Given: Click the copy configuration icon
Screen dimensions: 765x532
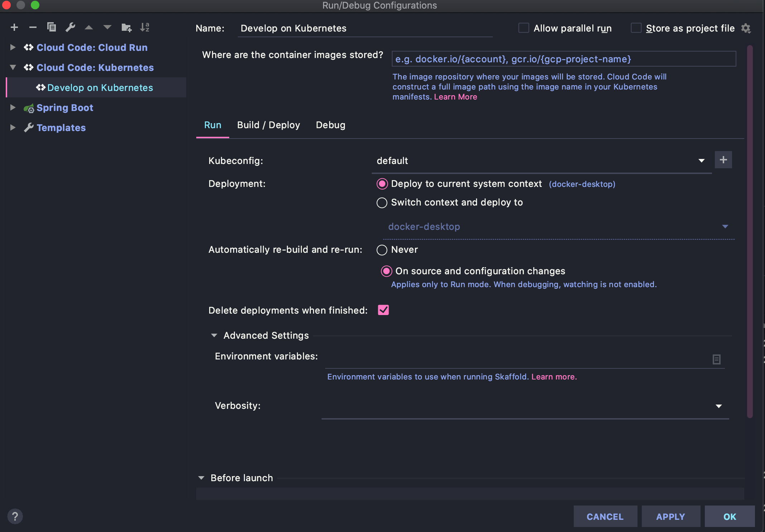Looking at the screenshot, I should pyautogui.click(x=52, y=27).
